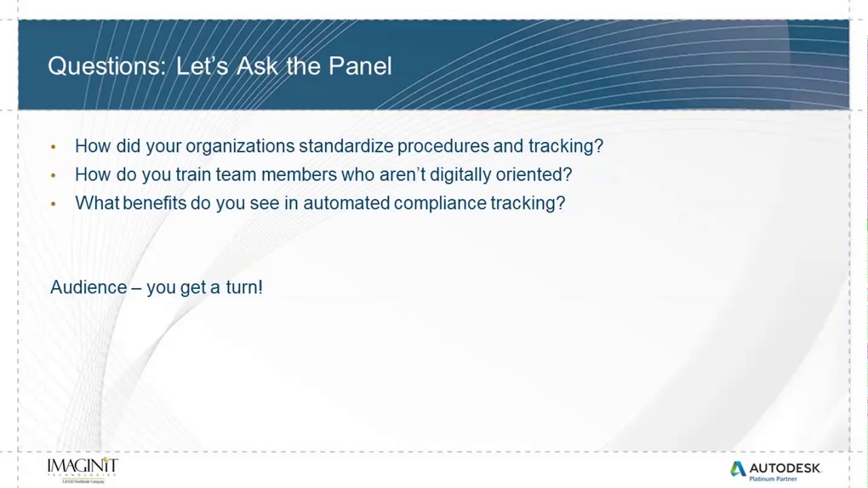This screenshot has width=868, height=488.
Task: Click the AUTODESK wordmark text
Action: click(x=785, y=468)
